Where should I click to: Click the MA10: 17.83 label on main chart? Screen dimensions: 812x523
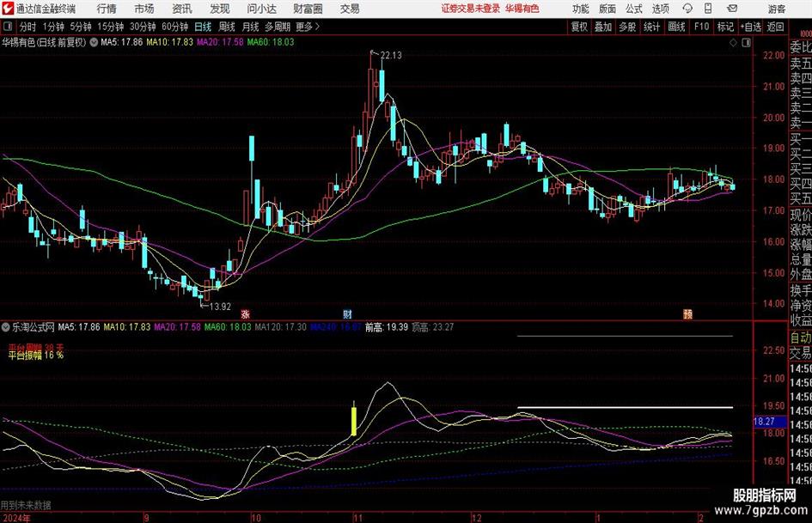click(170, 42)
